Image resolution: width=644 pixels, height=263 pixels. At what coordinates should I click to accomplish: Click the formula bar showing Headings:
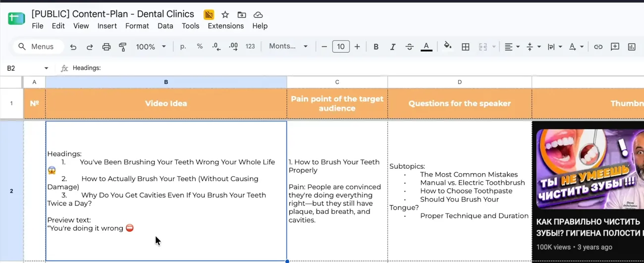357,68
